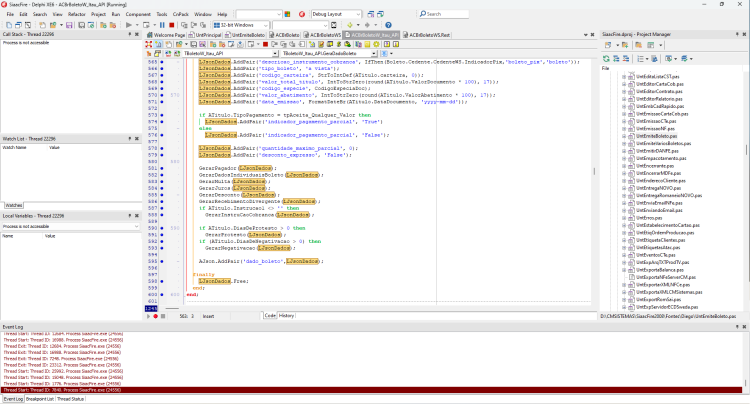
Task: Open the GeraDadoBoleto method combo box
Action: coord(374,54)
